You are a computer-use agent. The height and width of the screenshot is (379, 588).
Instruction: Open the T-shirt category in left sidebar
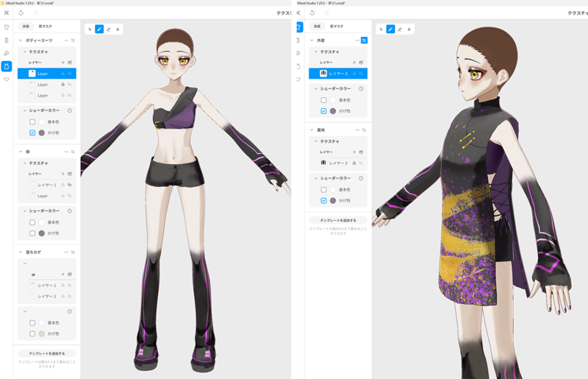pos(7,27)
